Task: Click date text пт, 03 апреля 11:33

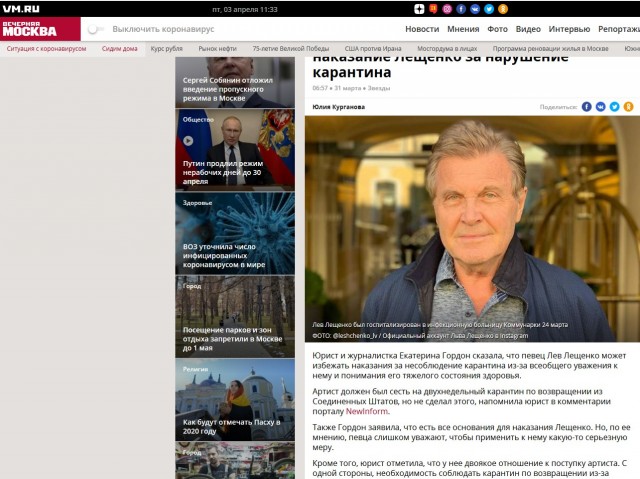Action: tap(245, 9)
